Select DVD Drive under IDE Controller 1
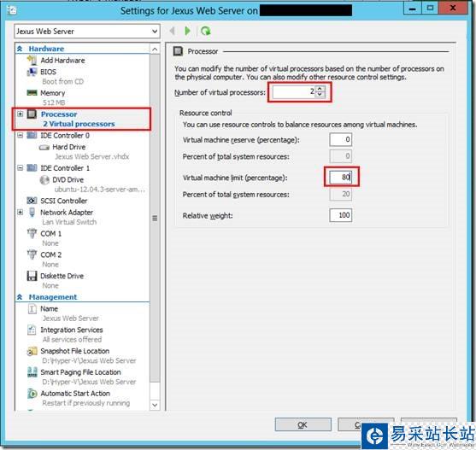The width and height of the screenshot is (476, 450). point(68,180)
